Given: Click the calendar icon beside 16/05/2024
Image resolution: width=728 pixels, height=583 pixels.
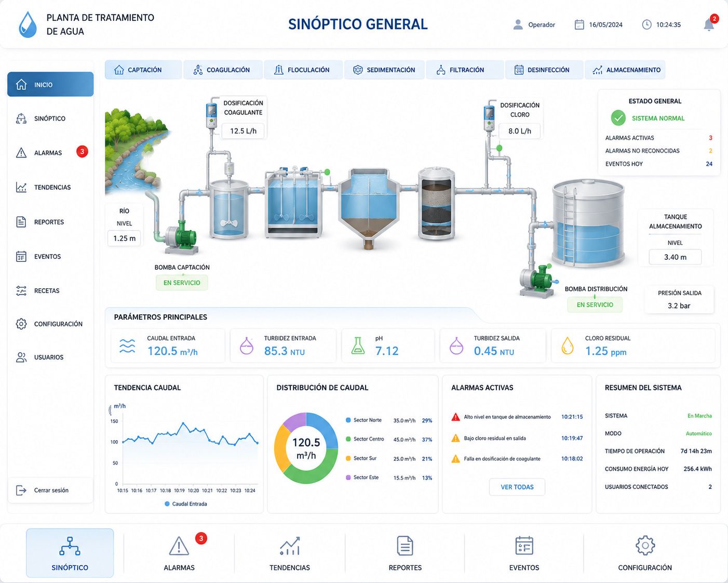Looking at the screenshot, I should click(579, 24).
